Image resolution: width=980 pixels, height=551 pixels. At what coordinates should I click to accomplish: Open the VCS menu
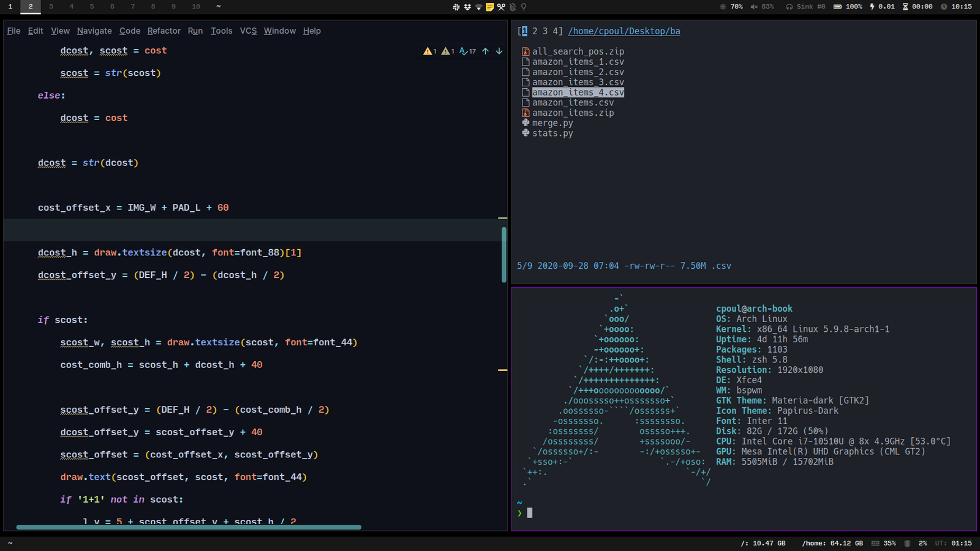[248, 31]
